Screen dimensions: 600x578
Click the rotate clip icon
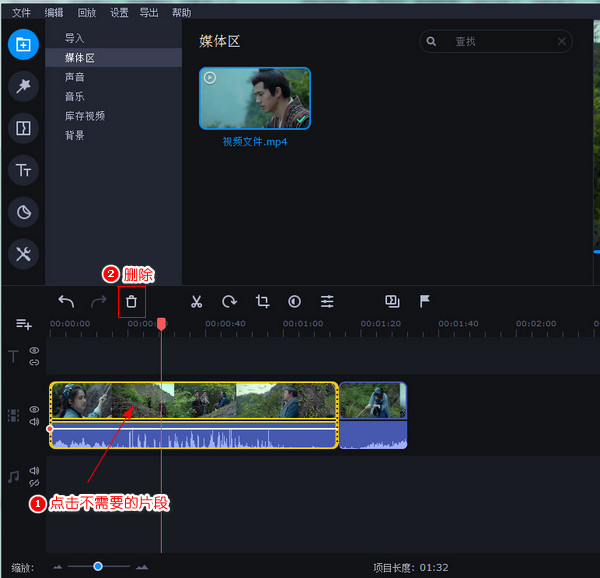(229, 301)
